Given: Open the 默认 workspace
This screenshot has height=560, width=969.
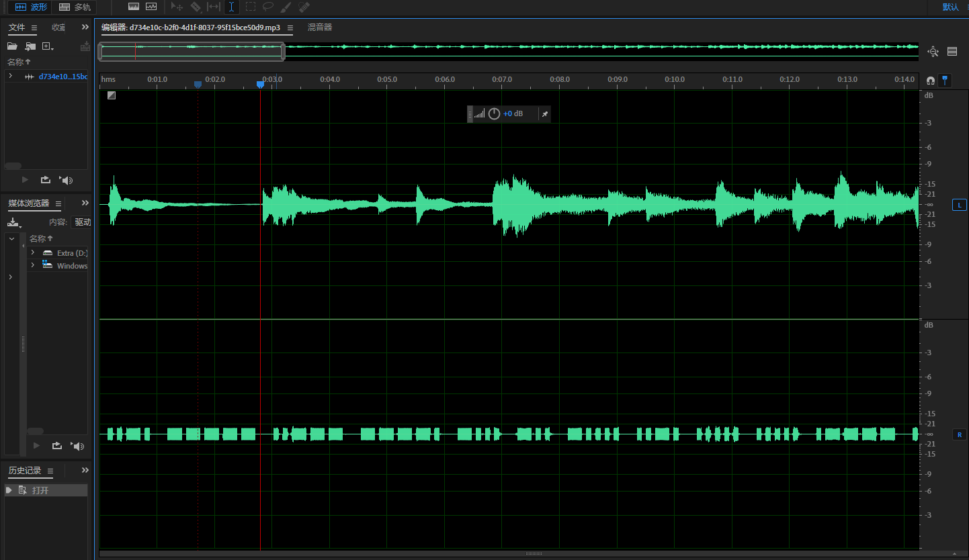Looking at the screenshot, I should click(951, 7).
